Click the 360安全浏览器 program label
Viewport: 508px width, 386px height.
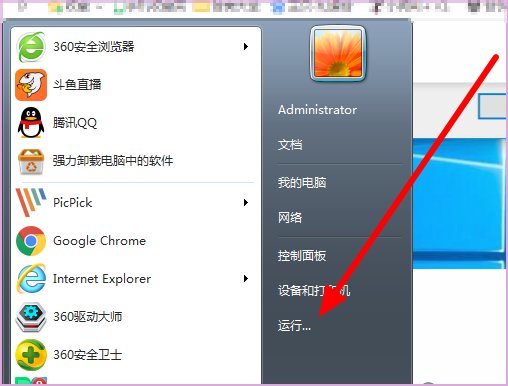pyautogui.click(x=94, y=47)
